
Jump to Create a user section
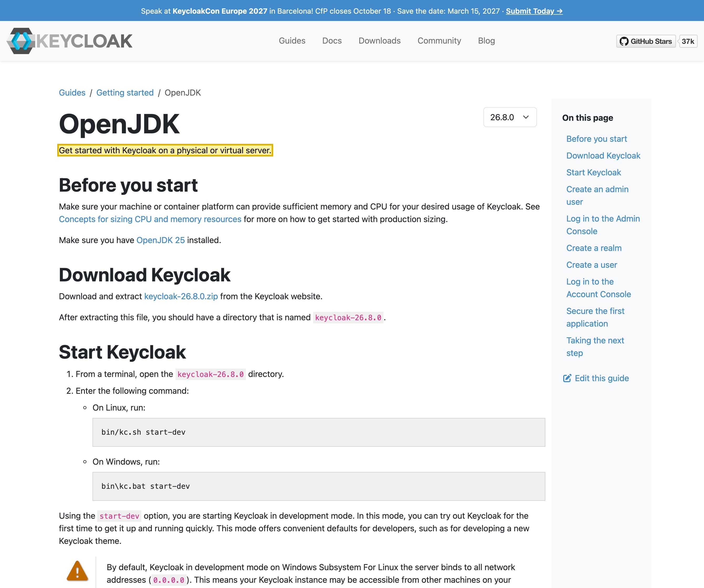(591, 265)
